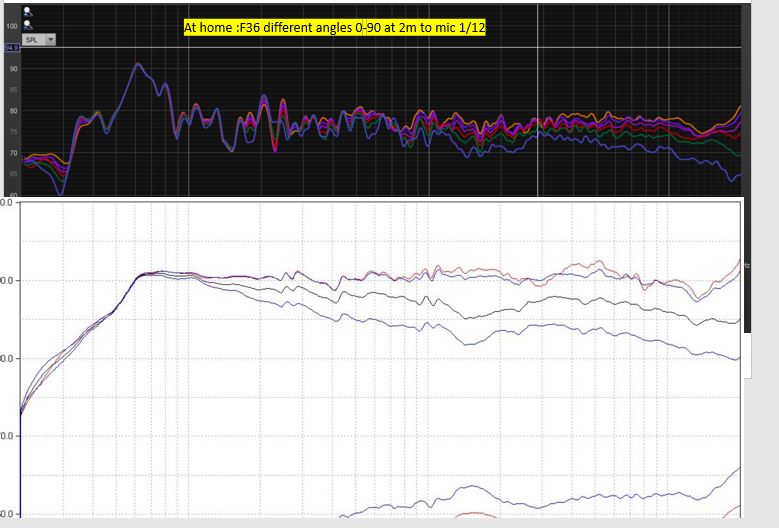The width and height of the screenshot is (779, 528).
Task: Click the 90 label on the SPL axis
Action: tap(13, 68)
